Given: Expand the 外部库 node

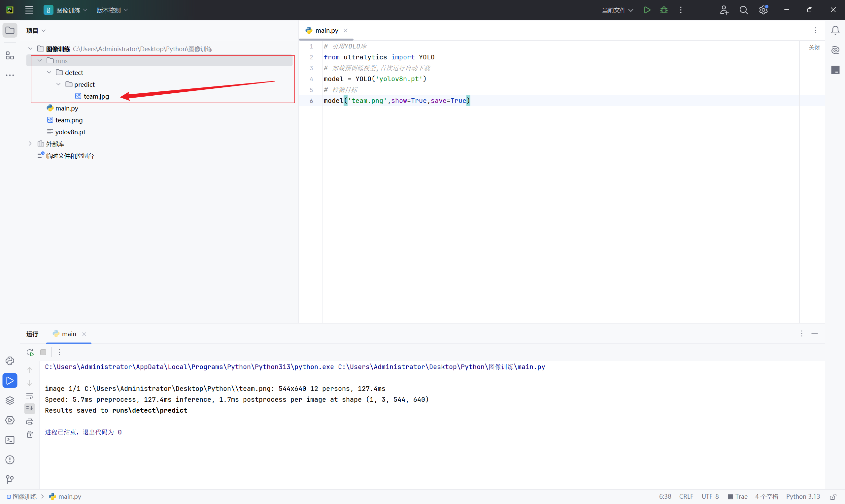Looking at the screenshot, I should click(x=30, y=144).
